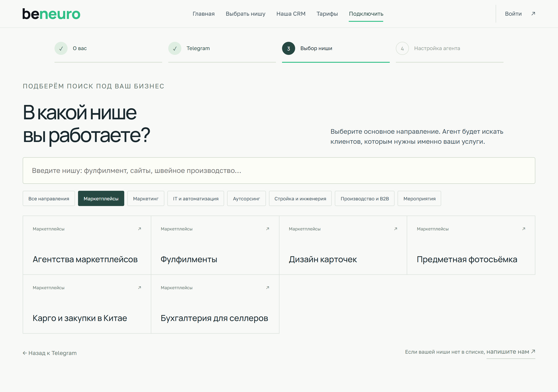558x392 pixels.
Task: Pick the Предметная фотосъёмка niche
Action: click(x=471, y=245)
